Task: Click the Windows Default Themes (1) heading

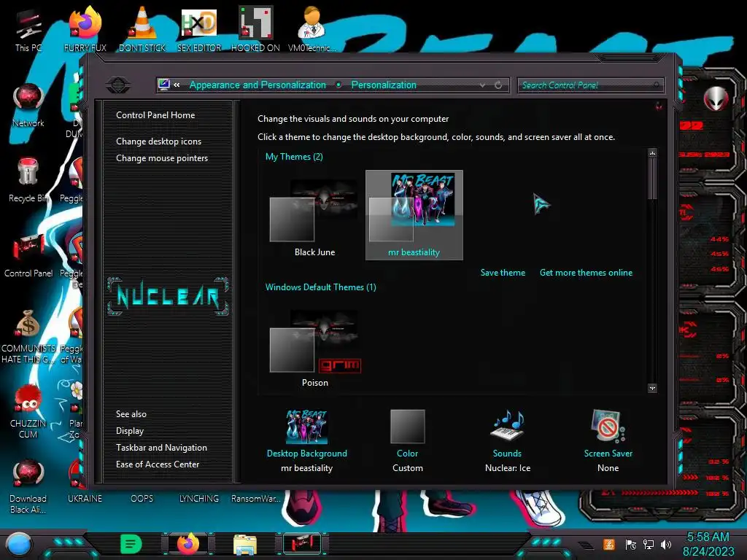Action: click(x=321, y=287)
